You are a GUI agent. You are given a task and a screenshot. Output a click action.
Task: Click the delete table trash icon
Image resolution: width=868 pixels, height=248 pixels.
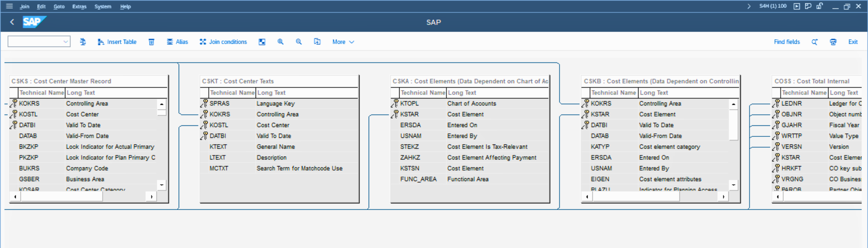click(x=151, y=42)
